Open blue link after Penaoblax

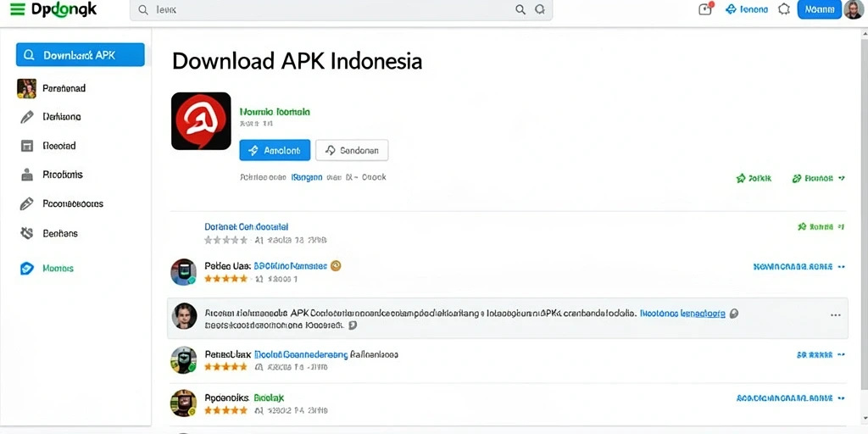301,354
